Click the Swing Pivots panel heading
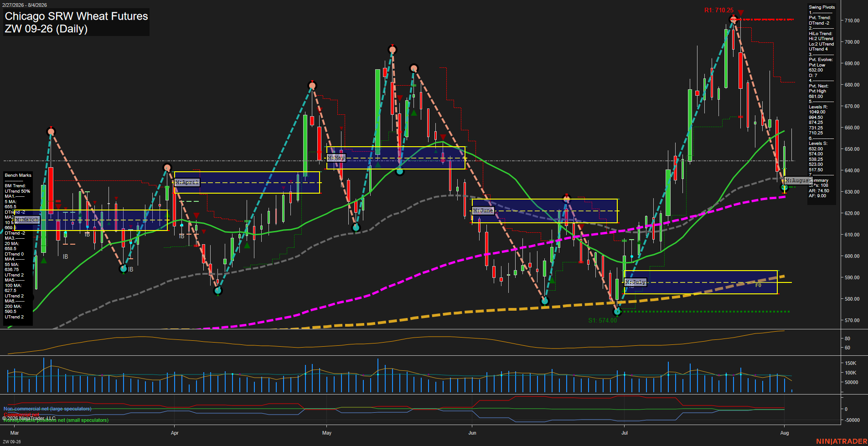The image size is (868, 446). click(822, 7)
